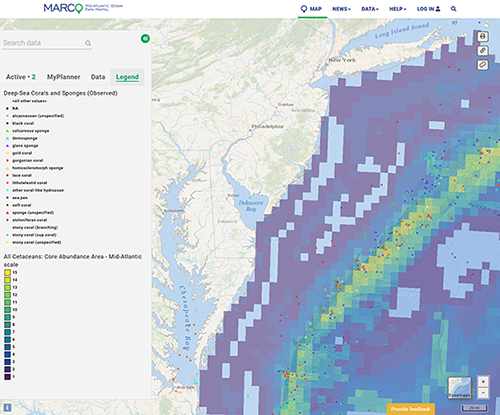Click the soft coral legend marker
500x415 pixels.
pyautogui.click(x=7, y=205)
